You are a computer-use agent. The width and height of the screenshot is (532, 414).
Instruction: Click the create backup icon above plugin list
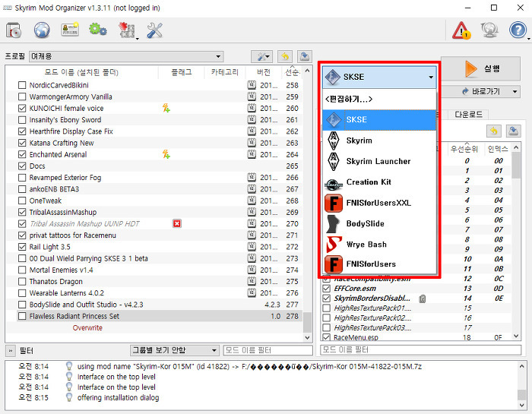[513, 131]
